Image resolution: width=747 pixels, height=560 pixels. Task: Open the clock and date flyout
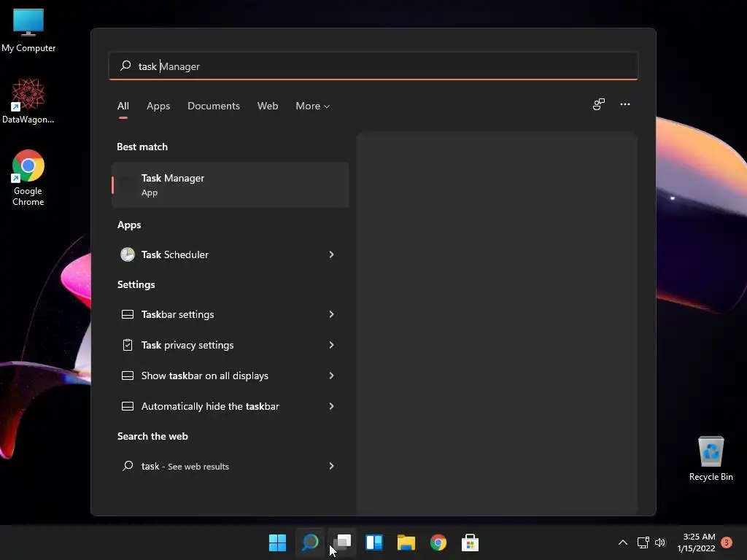[697, 542]
